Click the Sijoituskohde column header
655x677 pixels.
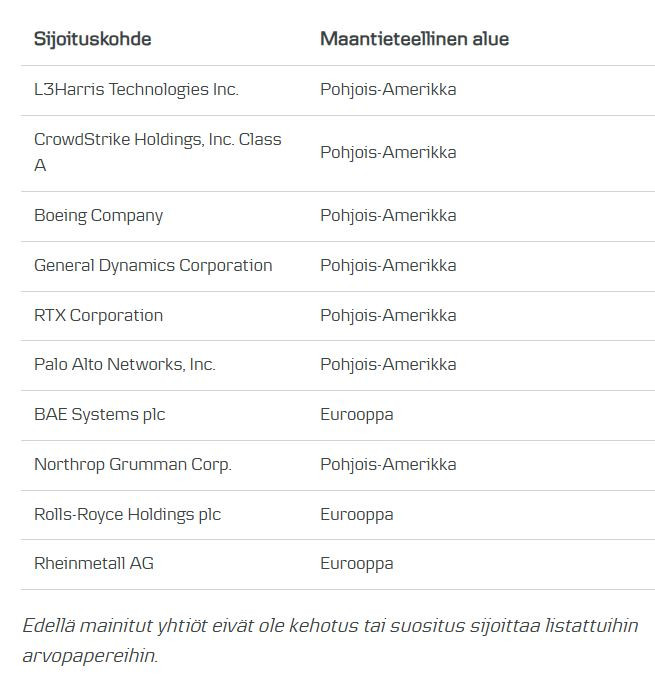click(93, 39)
